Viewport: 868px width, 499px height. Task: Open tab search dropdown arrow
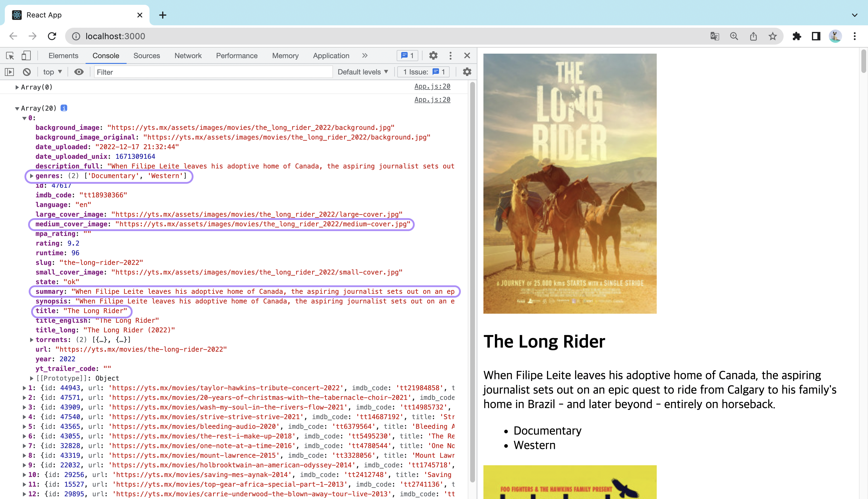pyautogui.click(x=855, y=15)
